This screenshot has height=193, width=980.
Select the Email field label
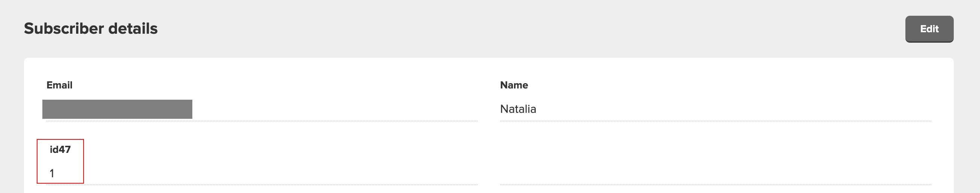[59, 85]
